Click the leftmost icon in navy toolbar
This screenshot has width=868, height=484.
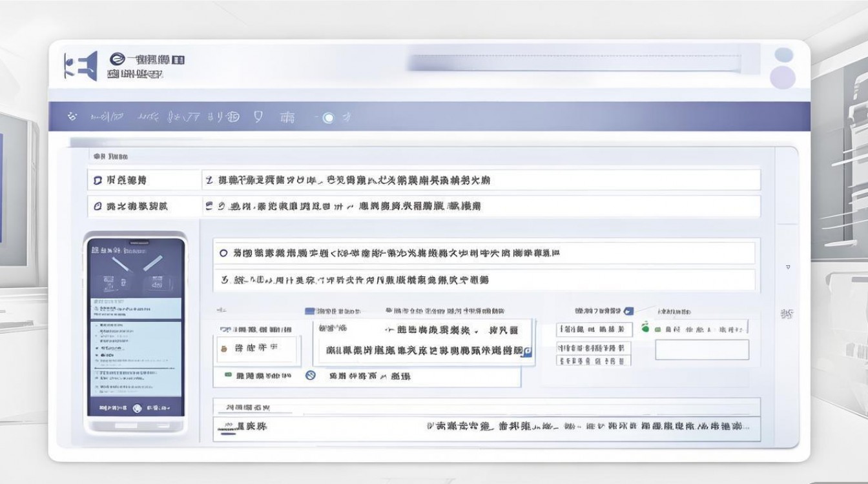[x=72, y=117]
